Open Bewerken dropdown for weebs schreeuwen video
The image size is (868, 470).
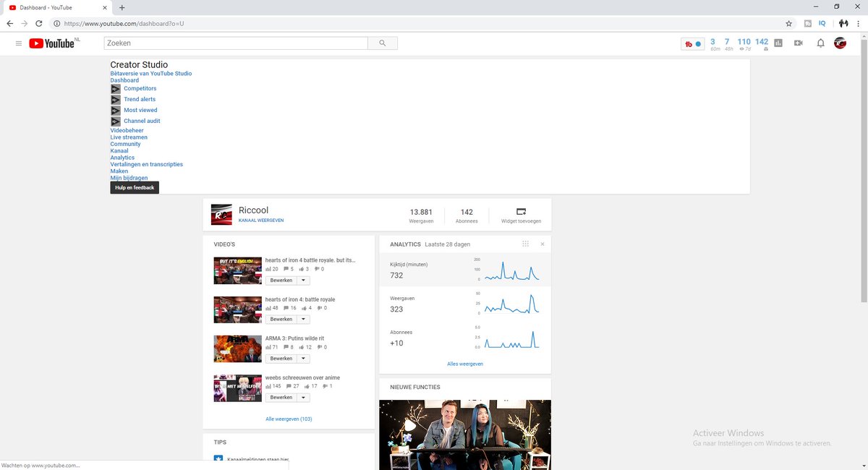tap(304, 398)
